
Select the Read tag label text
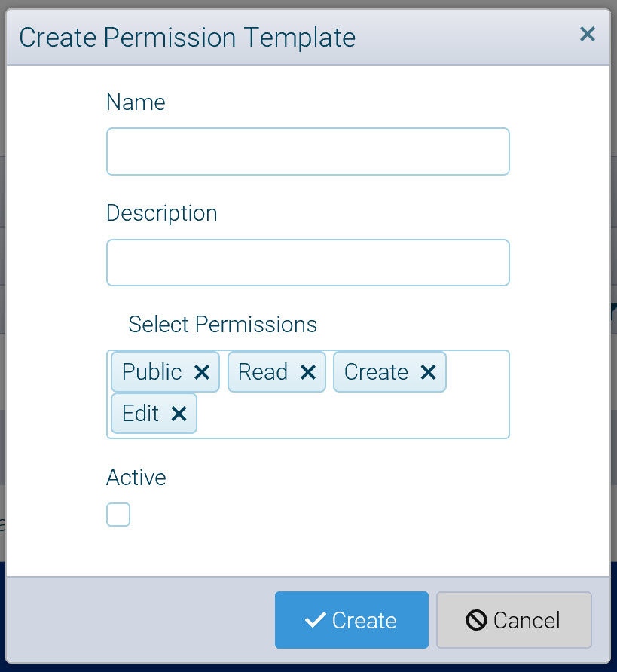coord(263,372)
